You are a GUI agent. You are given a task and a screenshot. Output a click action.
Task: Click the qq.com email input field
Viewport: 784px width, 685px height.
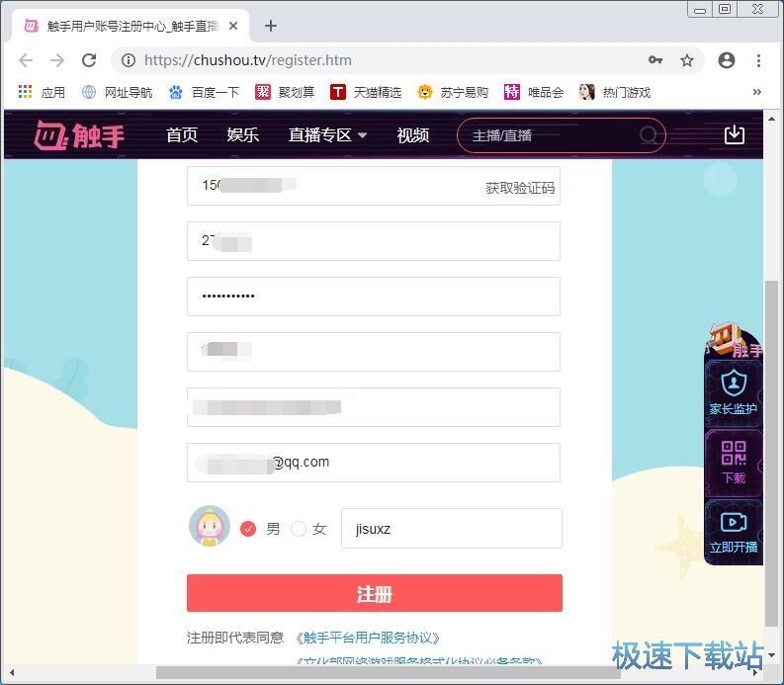[374, 463]
